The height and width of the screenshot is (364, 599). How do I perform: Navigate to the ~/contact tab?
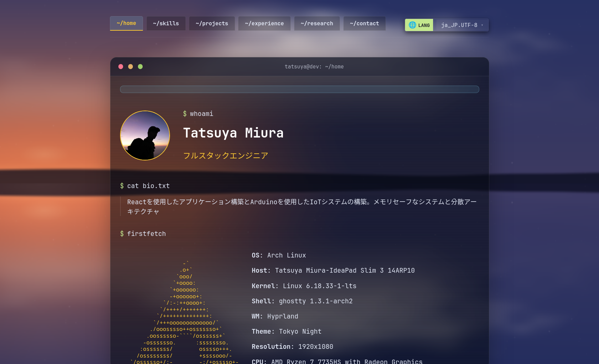(365, 23)
